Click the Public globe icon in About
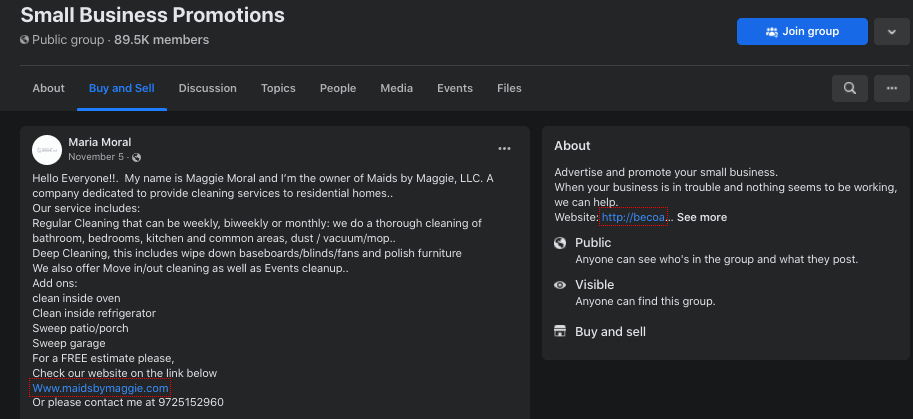913x419 pixels. pyautogui.click(x=560, y=243)
